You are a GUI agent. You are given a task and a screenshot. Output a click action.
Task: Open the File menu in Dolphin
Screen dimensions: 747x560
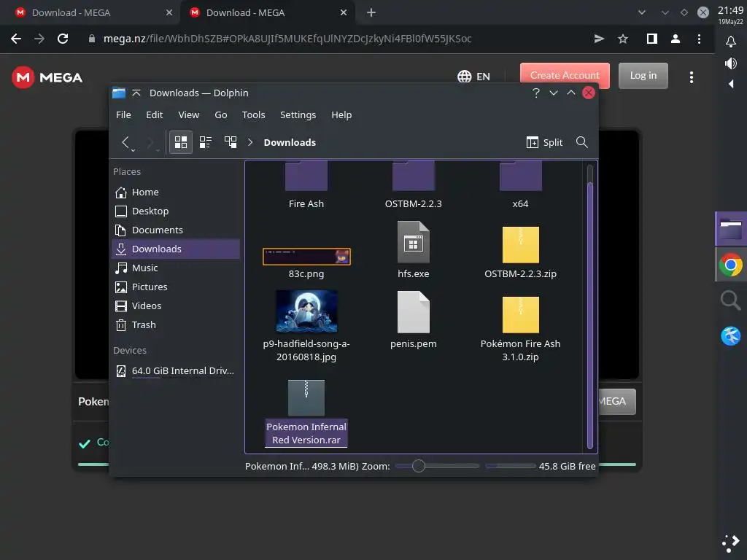coord(123,114)
